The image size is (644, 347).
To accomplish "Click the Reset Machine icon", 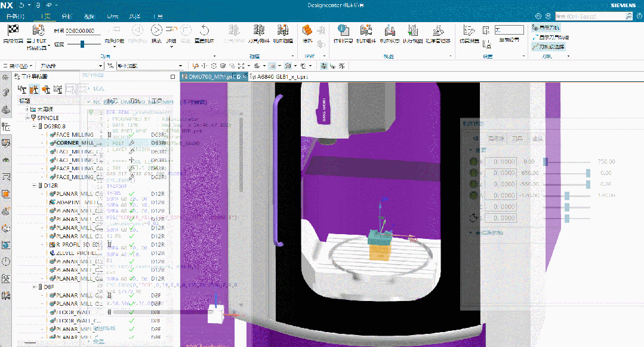I will (204, 31).
